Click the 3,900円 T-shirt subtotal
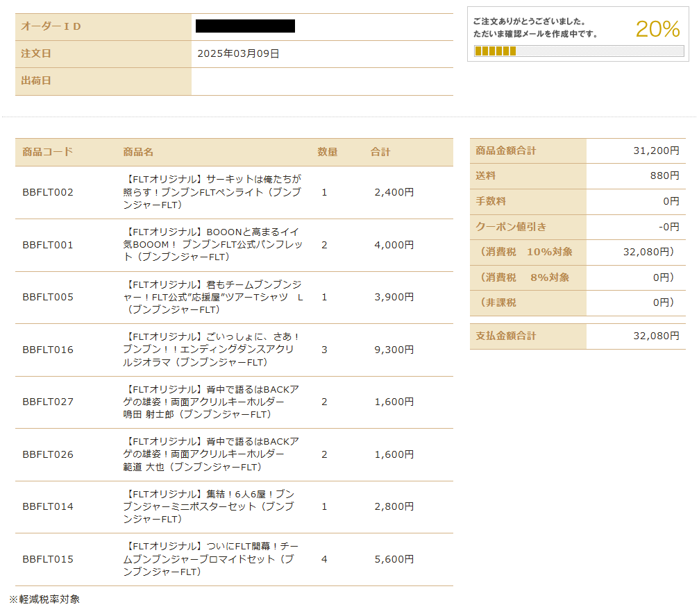The image size is (699, 616). coord(394,297)
